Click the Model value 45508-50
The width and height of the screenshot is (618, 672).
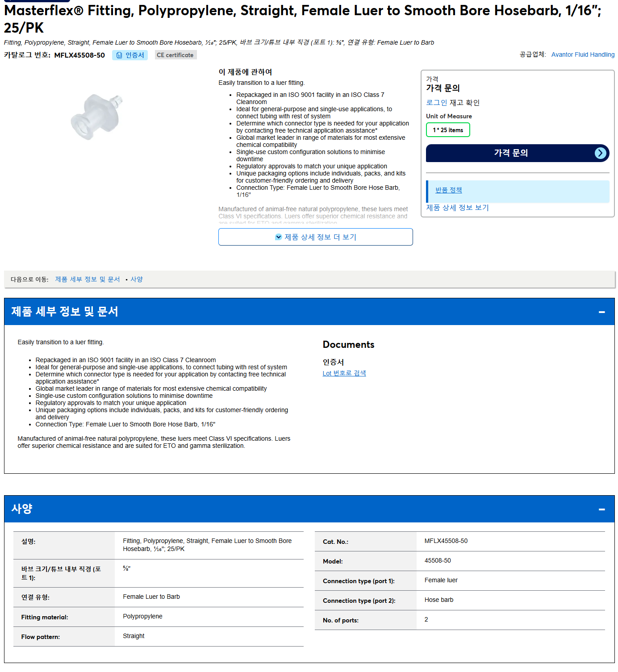pyautogui.click(x=438, y=561)
